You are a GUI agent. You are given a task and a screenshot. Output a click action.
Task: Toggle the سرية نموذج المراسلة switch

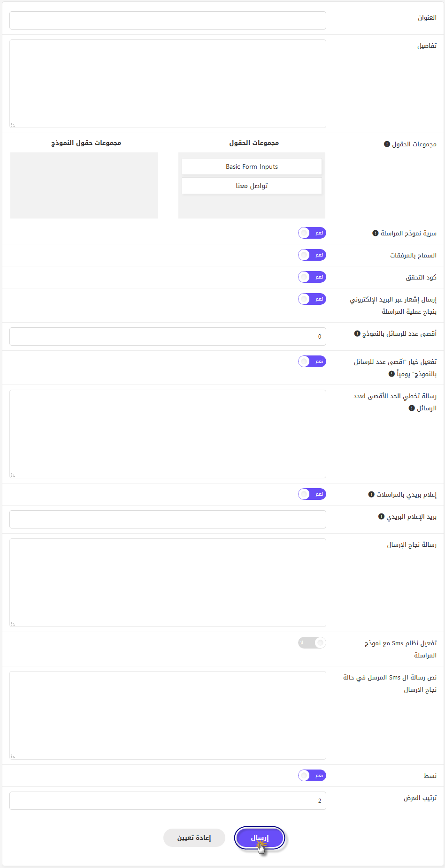click(312, 233)
